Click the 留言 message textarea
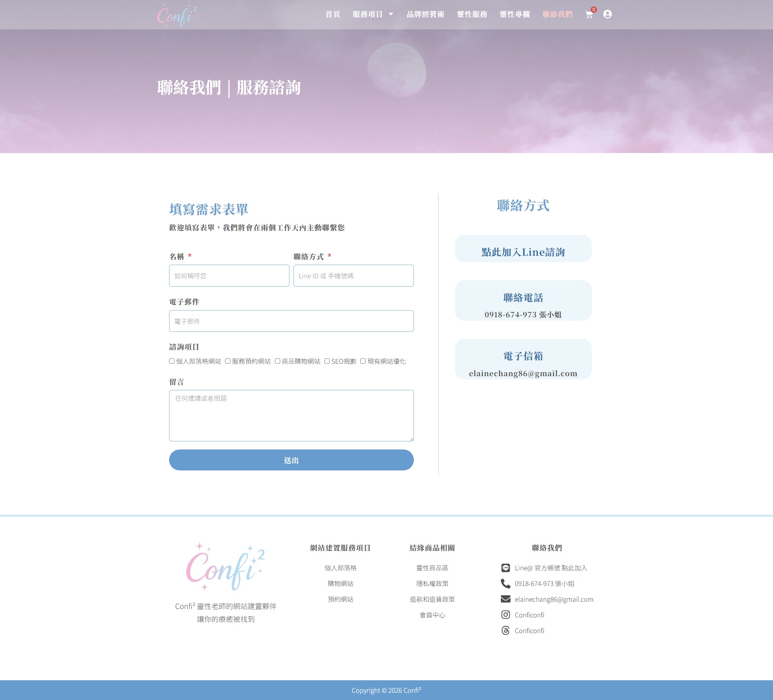773x700 pixels. (x=291, y=415)
